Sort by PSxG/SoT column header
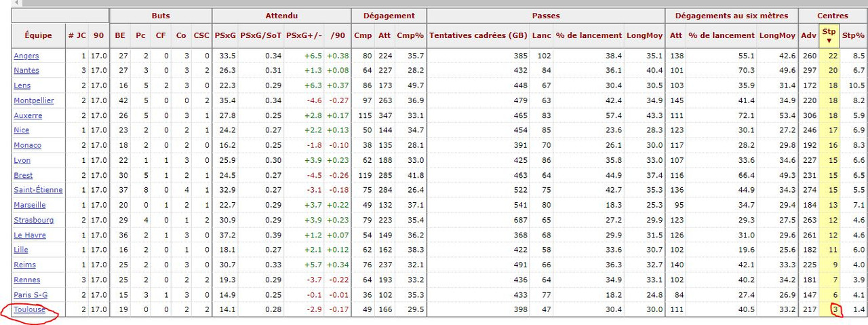This screenshot has width=868, height=325. coord(261,35)
